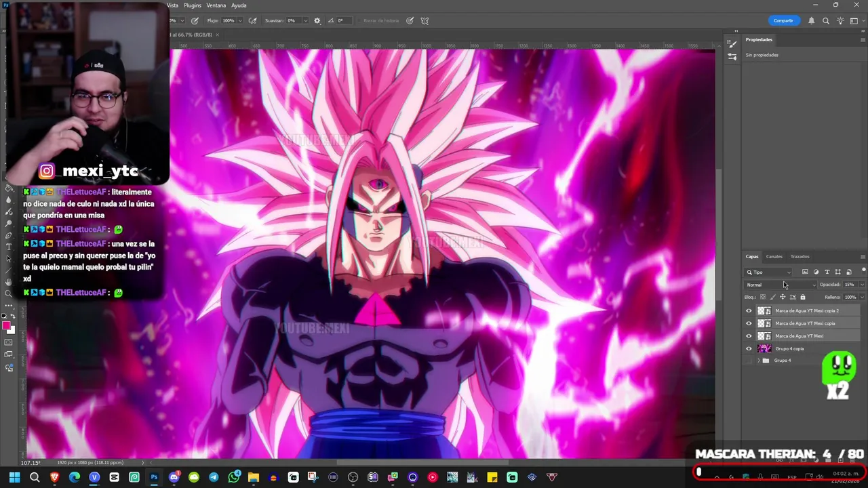The image size is (868, 488).
Task: Open File Explorer from the taskbar
Action: 254,477
